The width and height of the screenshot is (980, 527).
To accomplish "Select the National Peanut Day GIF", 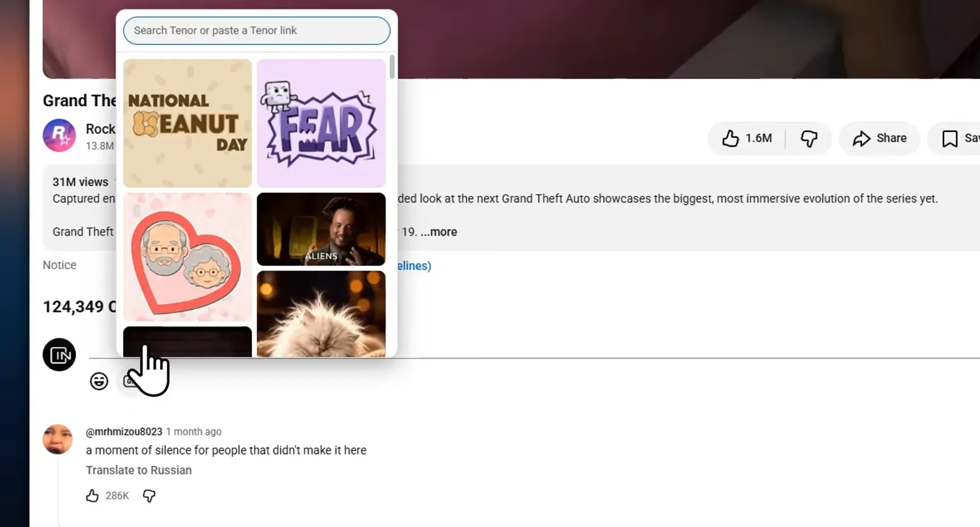I will click(x=187, y=123).
